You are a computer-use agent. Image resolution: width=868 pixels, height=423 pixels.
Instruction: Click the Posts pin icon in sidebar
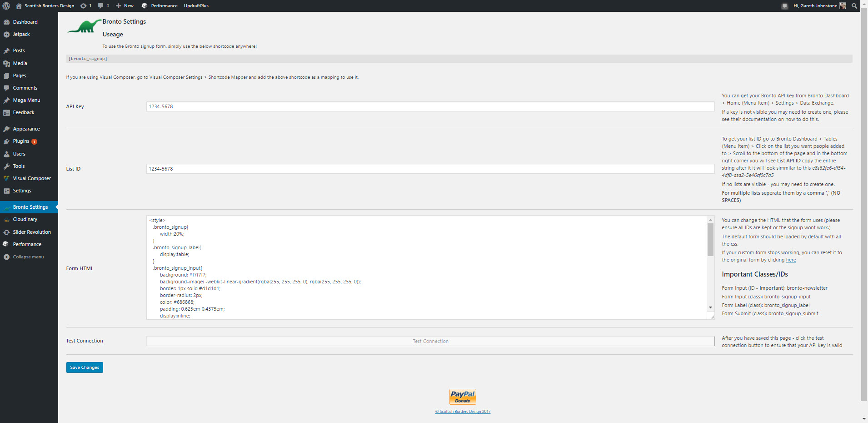pyautogui.click(x=6, y=51)
